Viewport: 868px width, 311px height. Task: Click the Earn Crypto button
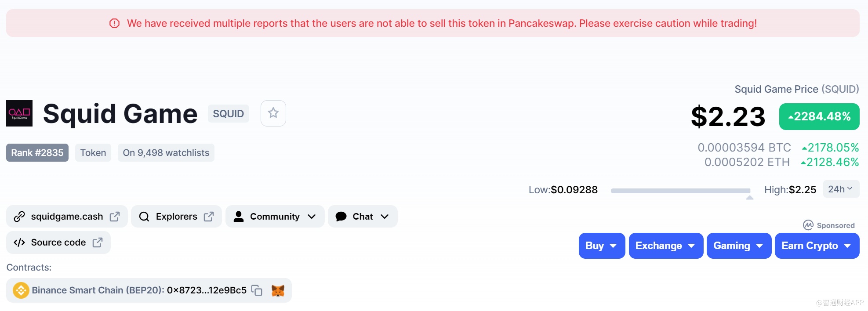tap(817, 246)
